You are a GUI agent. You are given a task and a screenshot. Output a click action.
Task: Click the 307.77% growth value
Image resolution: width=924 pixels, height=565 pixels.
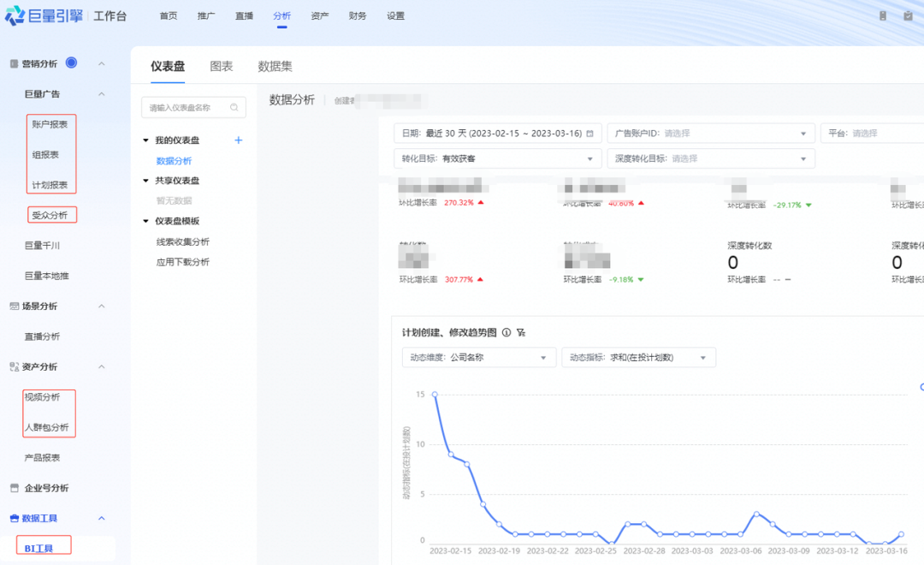point(459,280)
